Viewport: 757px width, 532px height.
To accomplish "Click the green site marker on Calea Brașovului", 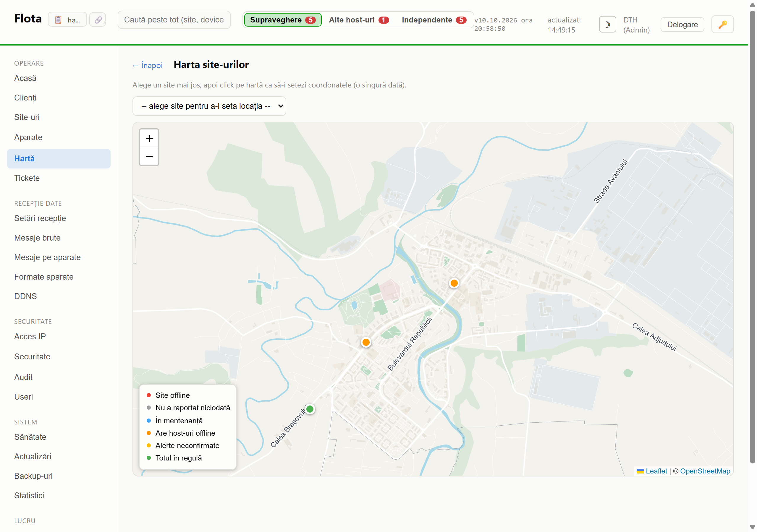I will tap(310, 409).
